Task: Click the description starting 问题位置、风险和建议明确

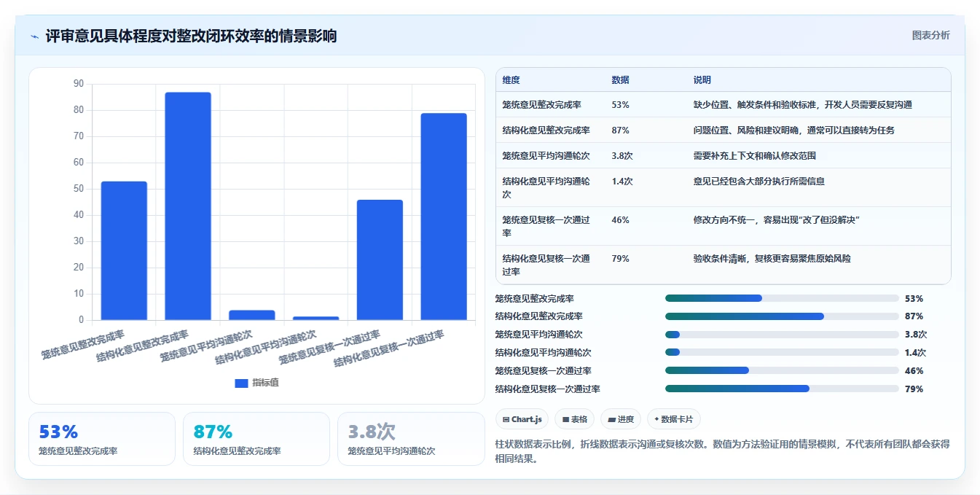Action: coord(793,130)
